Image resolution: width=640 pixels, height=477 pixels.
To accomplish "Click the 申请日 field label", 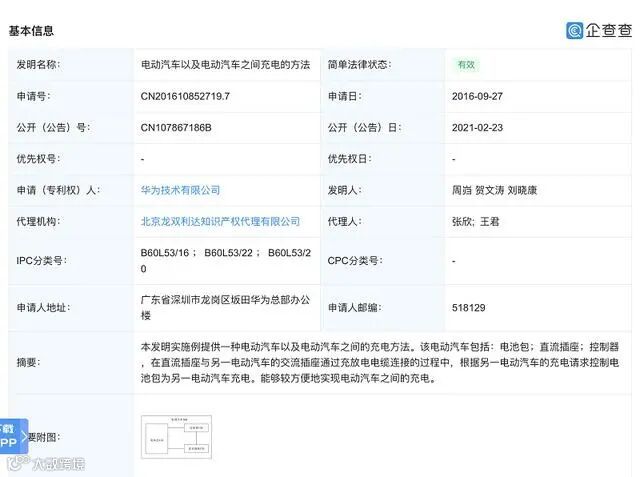I will 344,96.
